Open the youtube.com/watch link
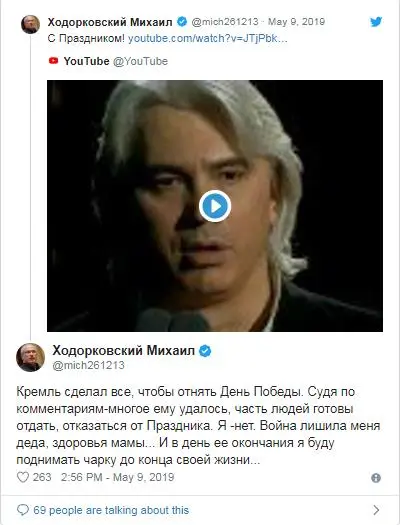401x525 pixels. pos(208,39)
